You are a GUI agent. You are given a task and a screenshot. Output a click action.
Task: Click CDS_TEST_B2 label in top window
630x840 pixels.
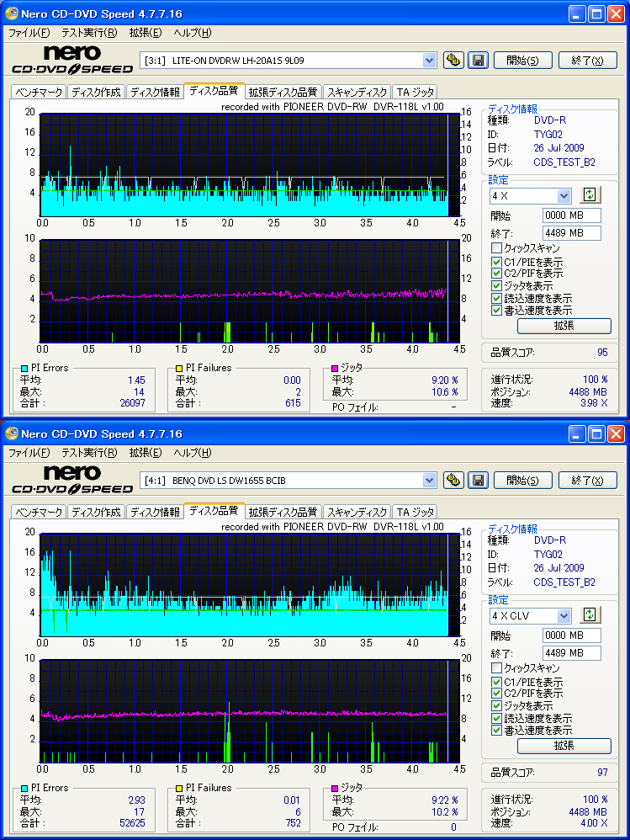pos(564,162)
